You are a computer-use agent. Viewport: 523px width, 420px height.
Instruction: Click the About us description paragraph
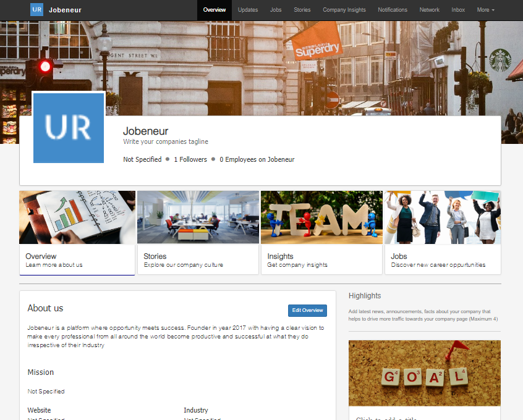(176, 337)
